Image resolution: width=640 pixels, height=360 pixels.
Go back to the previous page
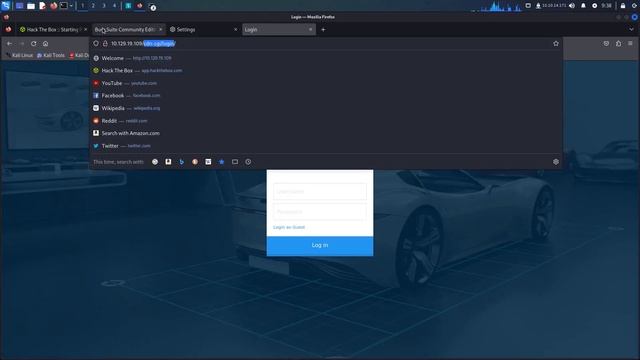point(9,43)
